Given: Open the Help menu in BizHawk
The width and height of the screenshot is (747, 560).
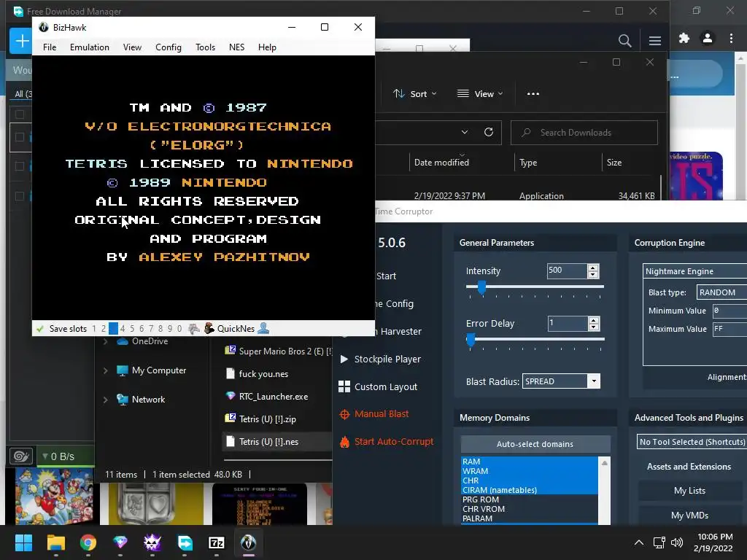Looking at the screenshot, I should pos(267,47).
